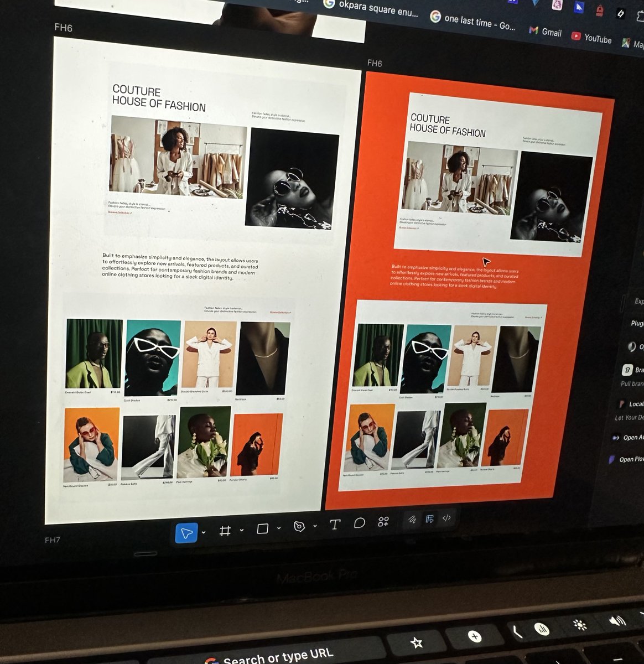Tap the volume control on Touch Bar
Viewport: 644px width, 664px height.
(x=616, y=621)
